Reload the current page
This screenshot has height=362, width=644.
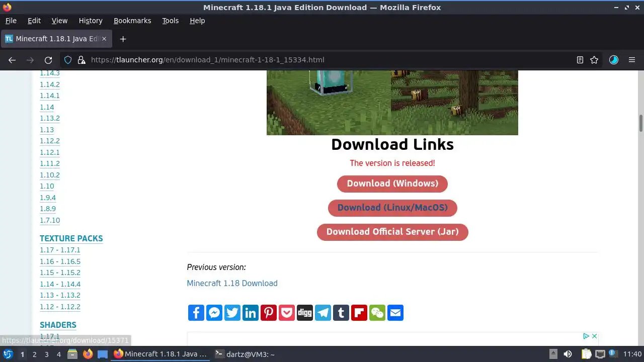pyautogui.click(x=48, y=60)
